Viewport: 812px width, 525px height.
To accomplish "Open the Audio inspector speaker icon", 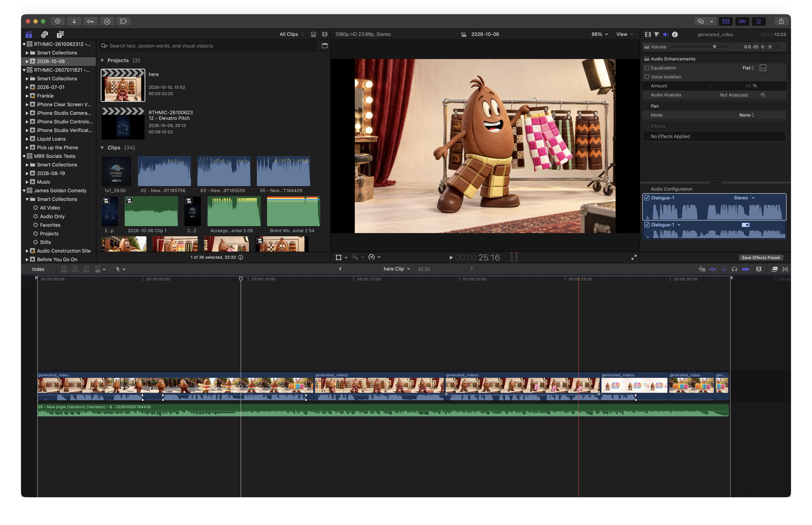I will click(666, 34).
